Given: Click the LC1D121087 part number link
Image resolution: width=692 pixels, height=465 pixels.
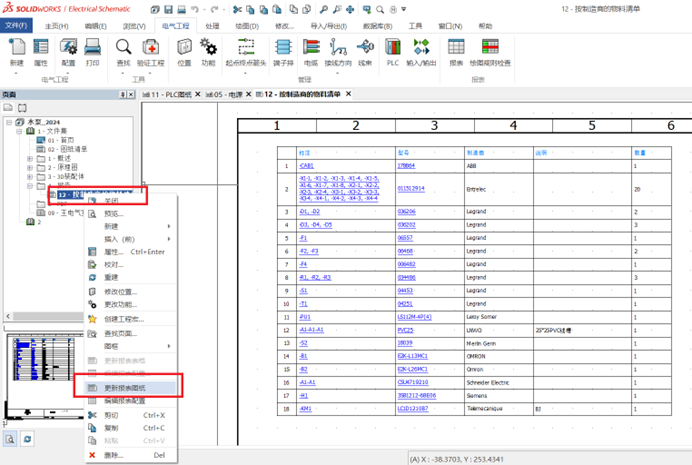Looking at the screenshot, I should tap(414, 408).
